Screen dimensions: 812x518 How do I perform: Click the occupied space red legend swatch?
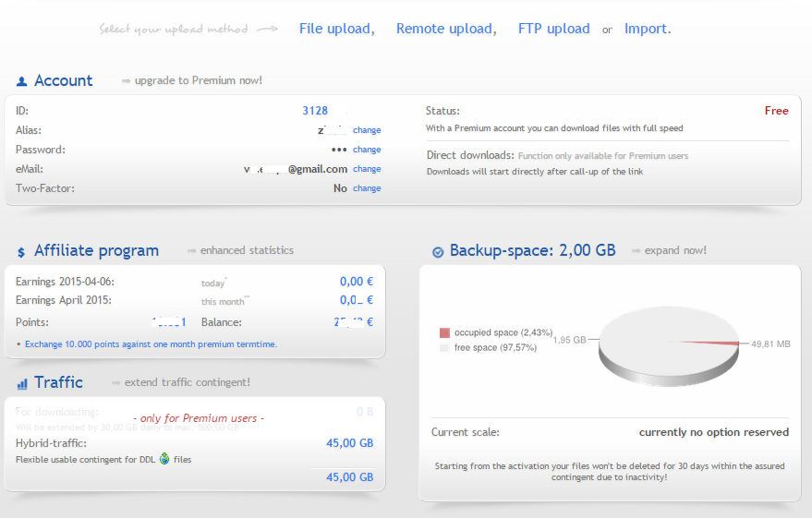pyautogui.click(x=444, y=332)
